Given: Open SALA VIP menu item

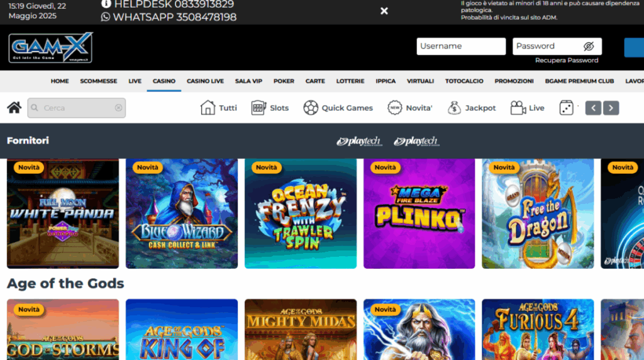Looking at the screenshot, I should 248,81.
